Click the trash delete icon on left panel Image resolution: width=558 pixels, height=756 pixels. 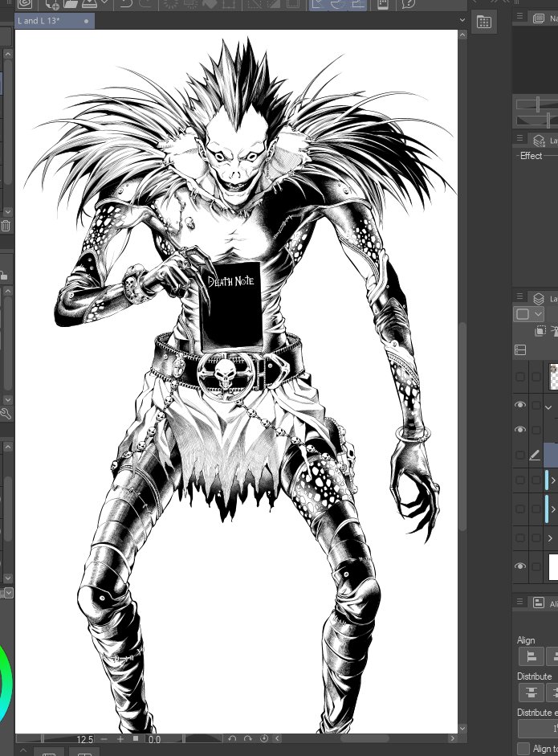[6, 226]
